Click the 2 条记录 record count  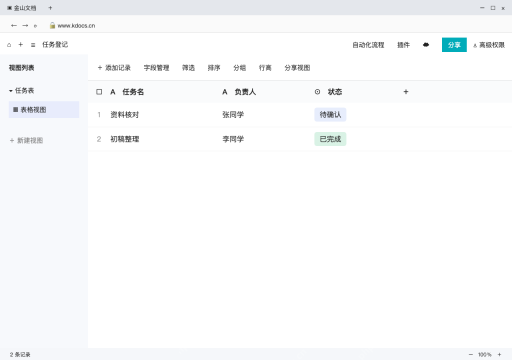(20, 354)
